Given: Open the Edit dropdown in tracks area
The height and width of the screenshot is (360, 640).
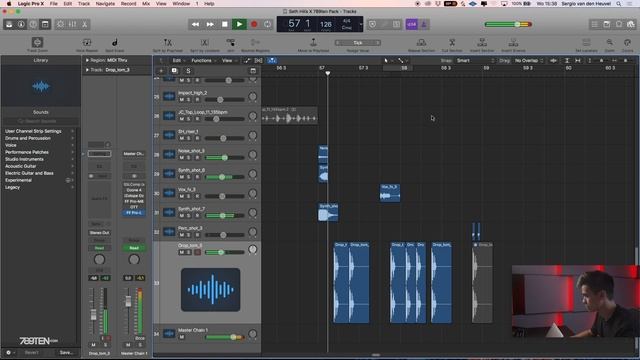Looking at the screenshot, I should point(178,60).
